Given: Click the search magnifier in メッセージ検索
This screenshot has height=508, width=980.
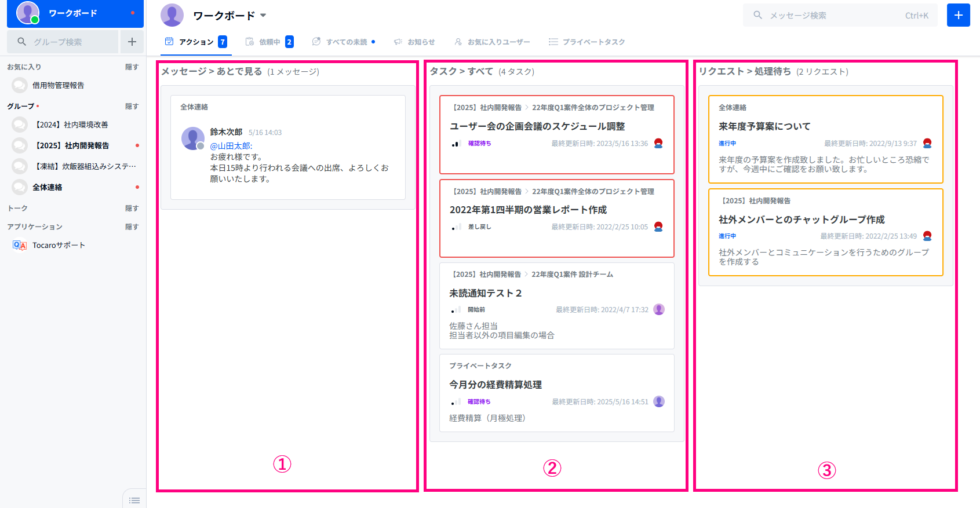Looking at the screenshot, I should coord(757,15).
